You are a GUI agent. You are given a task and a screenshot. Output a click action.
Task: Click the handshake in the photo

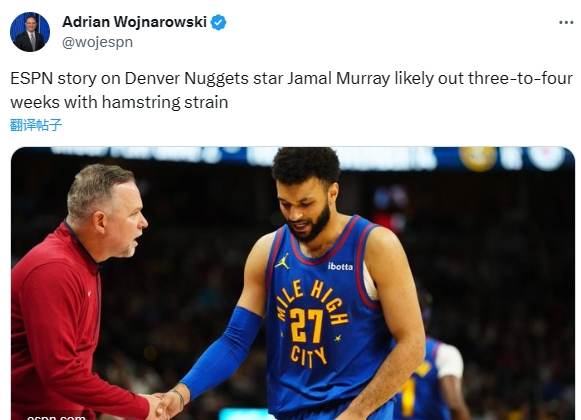(167, 404)
